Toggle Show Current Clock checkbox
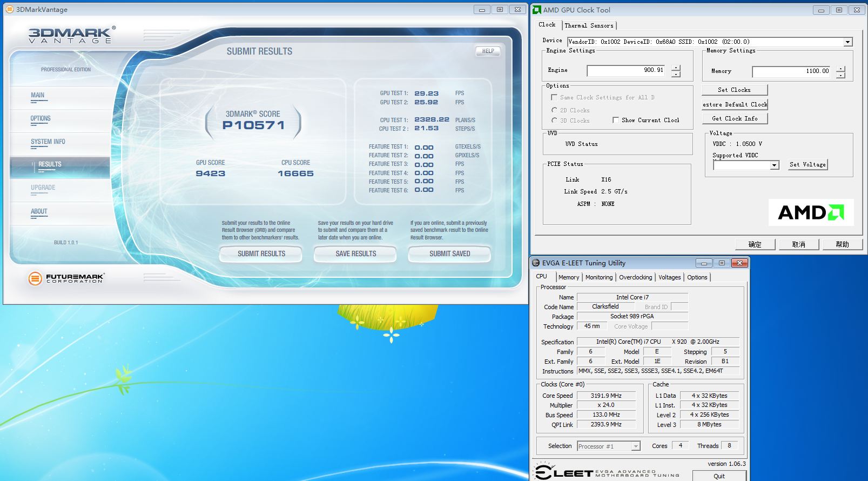Screen dimensions: 868x481 point(615,120)
